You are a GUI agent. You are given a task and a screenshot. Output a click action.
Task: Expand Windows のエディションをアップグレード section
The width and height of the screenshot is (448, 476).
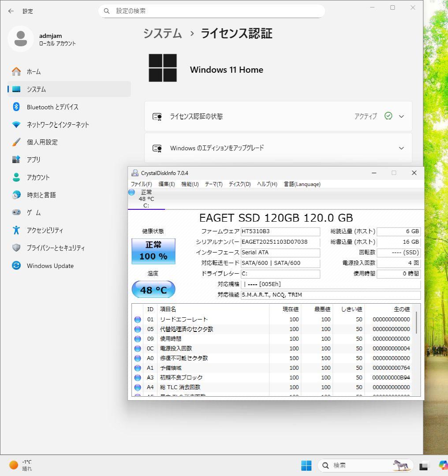(x=401, y=148)
